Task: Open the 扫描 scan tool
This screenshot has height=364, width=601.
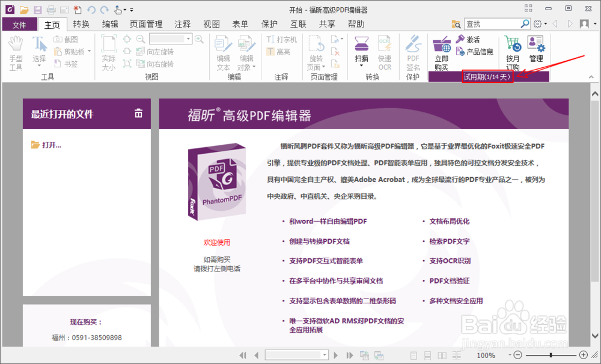Action: [361, 51]
